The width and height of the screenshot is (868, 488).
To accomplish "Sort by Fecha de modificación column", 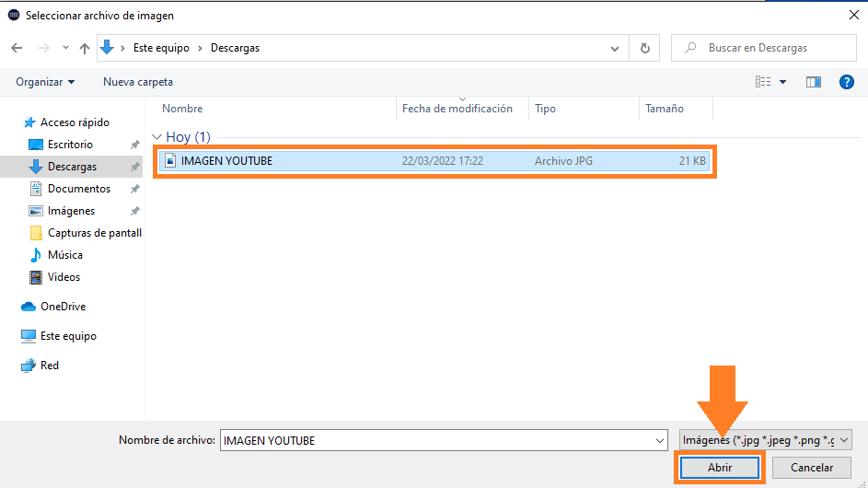I will pyautogui.click(x=457, y=109).
